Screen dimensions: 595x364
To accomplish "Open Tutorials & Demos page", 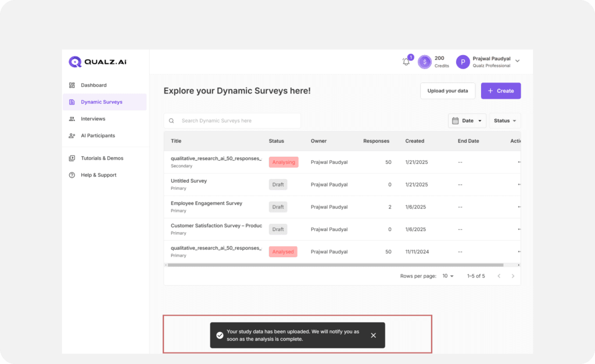I will click(102, 158).
